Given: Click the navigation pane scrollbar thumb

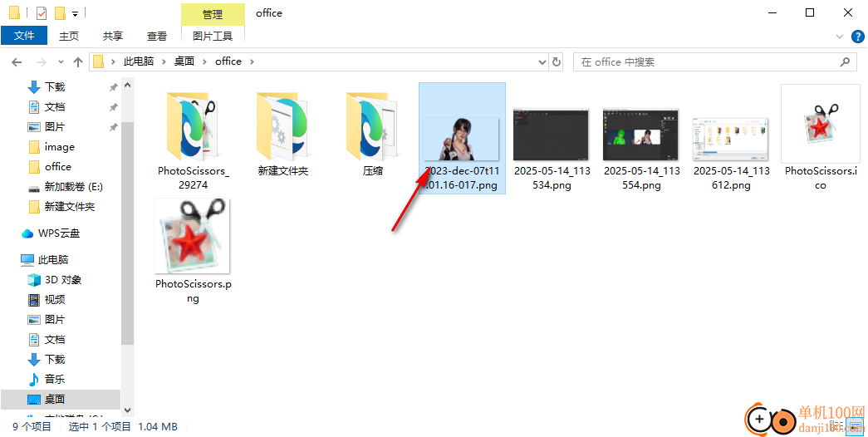Looking at the screenshot, I should pos(127,233).
